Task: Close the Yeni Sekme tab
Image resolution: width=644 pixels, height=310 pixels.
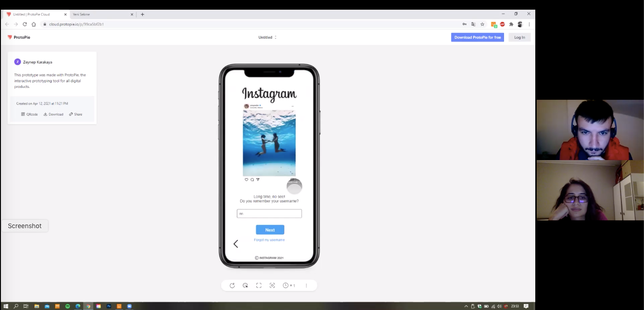Action: pos(132,14)
